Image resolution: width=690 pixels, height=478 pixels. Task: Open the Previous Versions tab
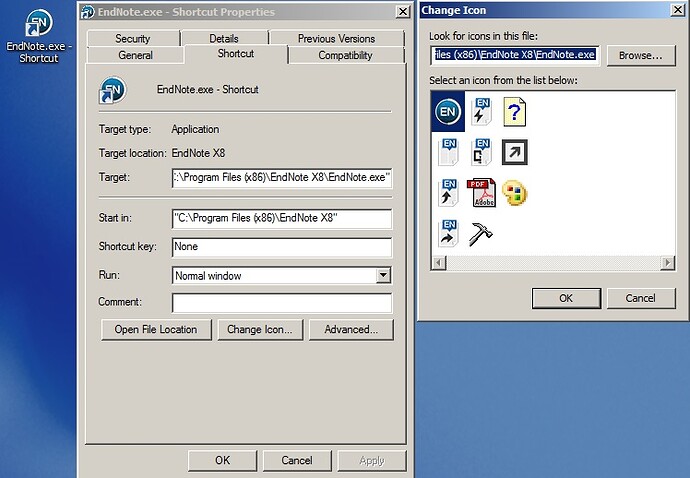point(337,39)
